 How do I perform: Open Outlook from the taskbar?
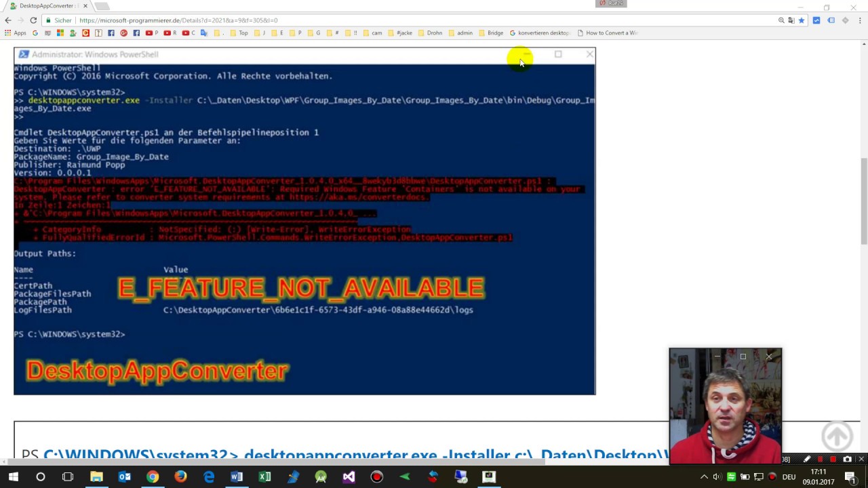pos(124,477)
